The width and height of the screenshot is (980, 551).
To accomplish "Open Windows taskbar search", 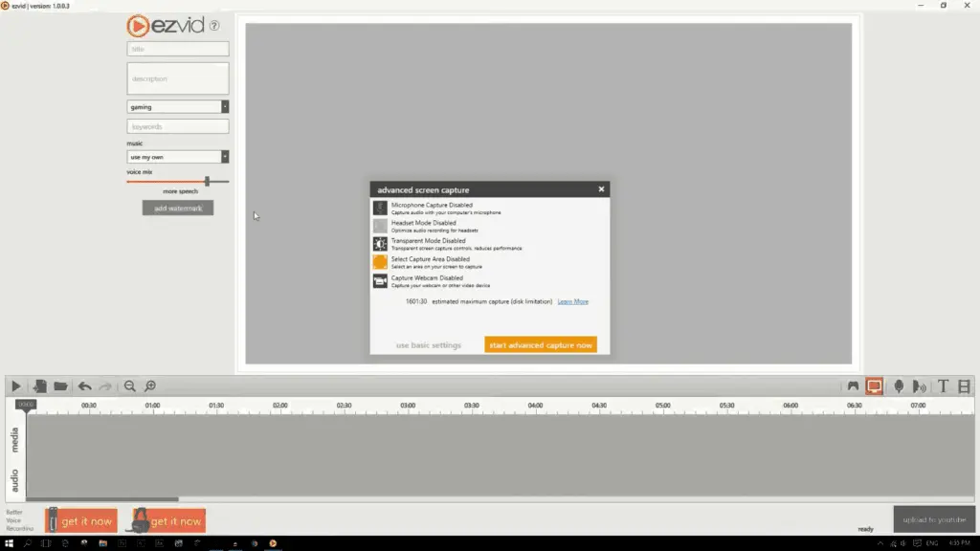I will (x=28, y=543).
